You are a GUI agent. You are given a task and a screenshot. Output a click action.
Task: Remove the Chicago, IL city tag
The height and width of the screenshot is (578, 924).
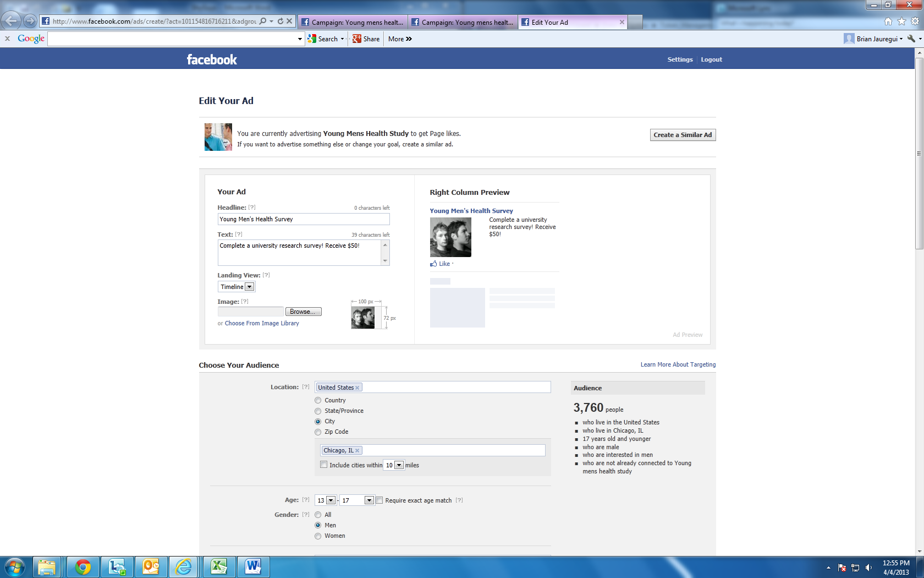357,451
